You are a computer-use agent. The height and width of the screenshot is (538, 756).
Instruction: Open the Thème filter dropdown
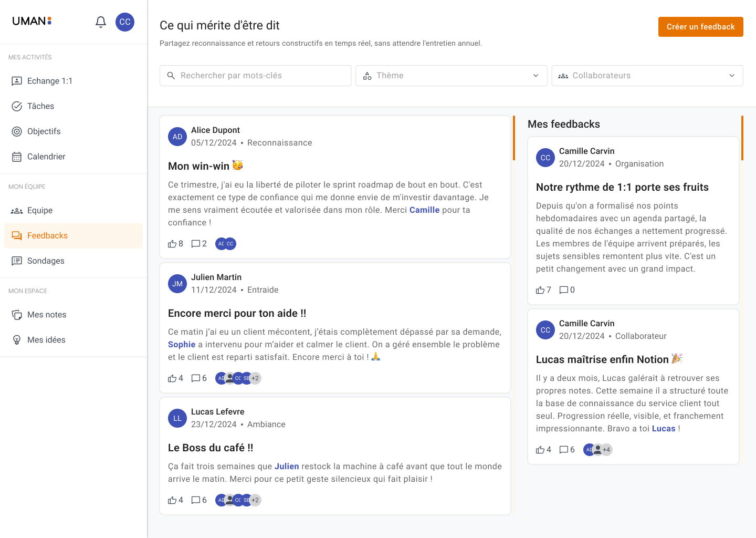click(451, 76)
